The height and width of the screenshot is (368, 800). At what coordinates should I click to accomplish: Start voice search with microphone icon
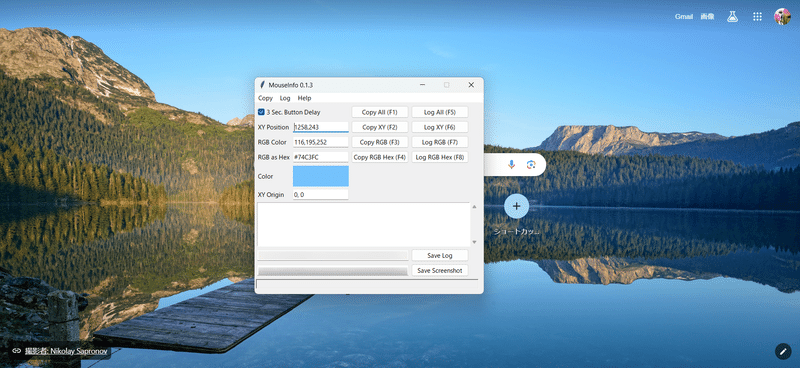tap(511, 164)
